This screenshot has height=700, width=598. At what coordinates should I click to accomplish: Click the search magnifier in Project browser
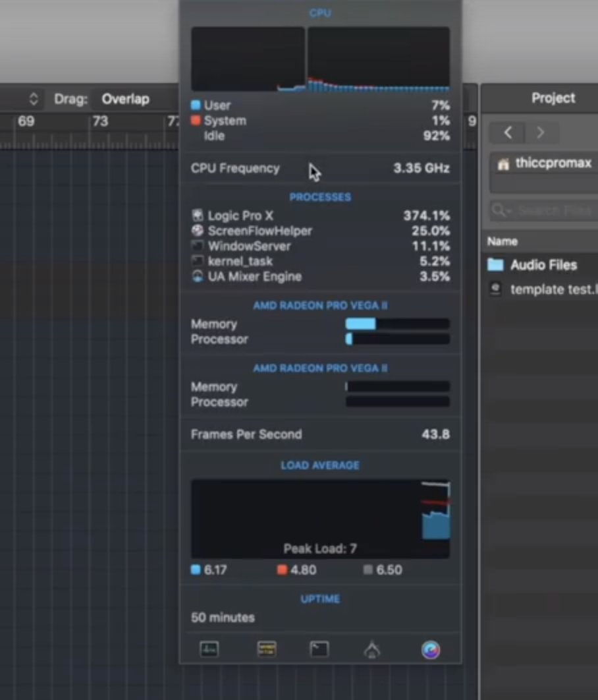point(499,210)
